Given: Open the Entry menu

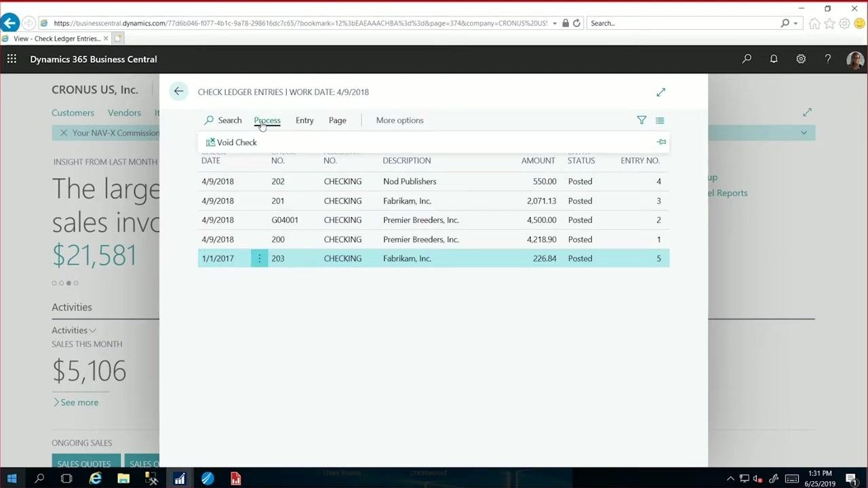Looking at the screenshot, I should 304,120.
